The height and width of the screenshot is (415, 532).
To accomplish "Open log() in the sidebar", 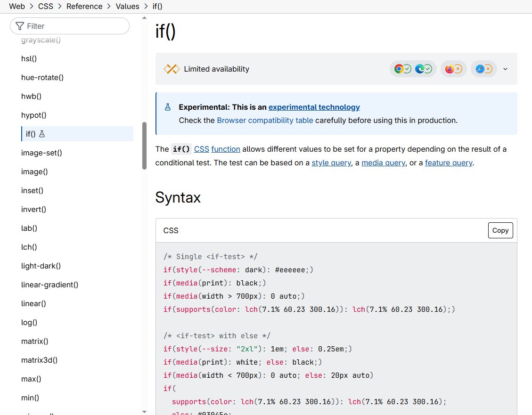I will point(29,323).
